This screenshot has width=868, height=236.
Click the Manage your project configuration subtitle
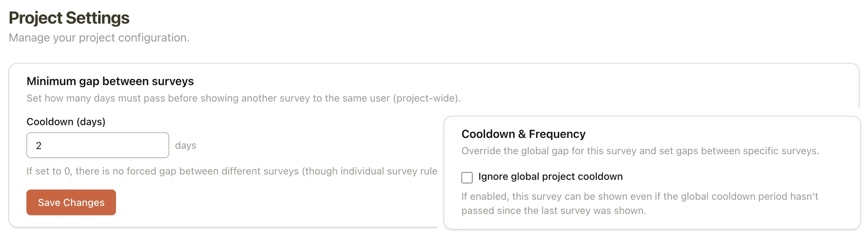coord(99,37)
